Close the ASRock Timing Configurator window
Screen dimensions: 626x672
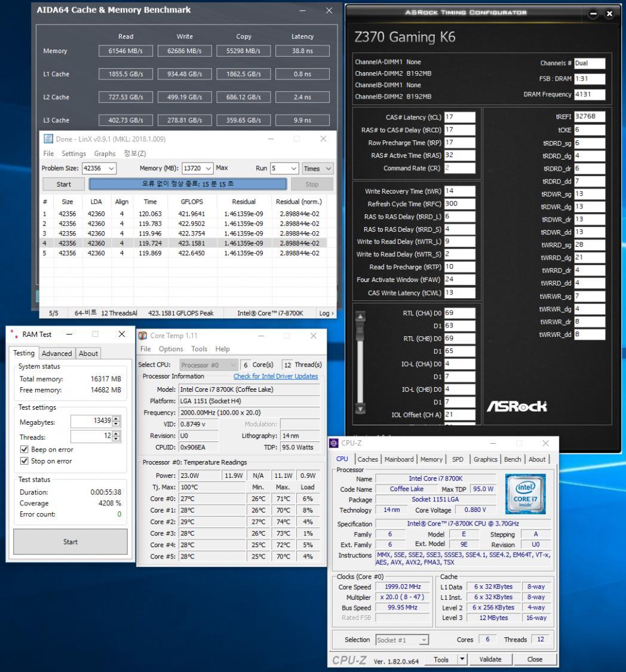coord(609,14)
